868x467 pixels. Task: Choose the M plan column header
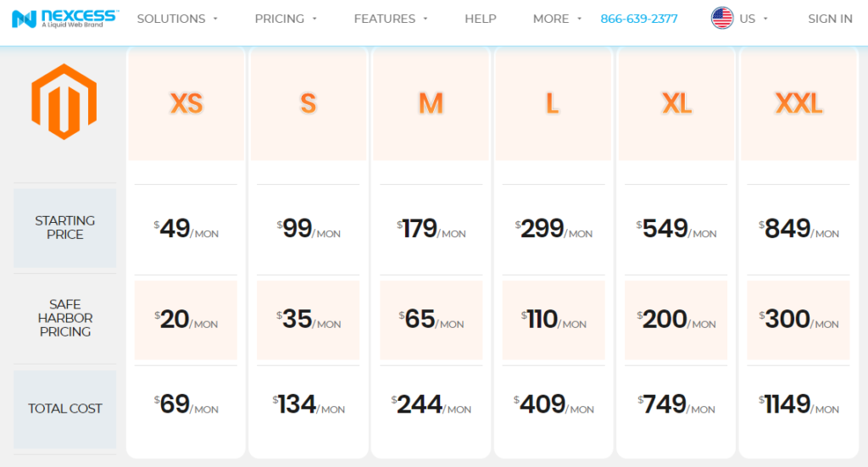click(431, 103)
